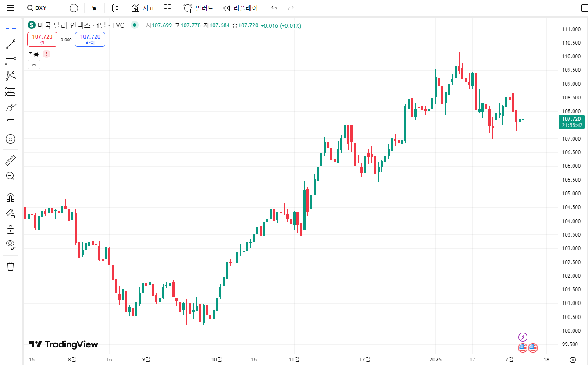
Task: Click the 고107.778 high value in legend
Action: coord(188,25)
